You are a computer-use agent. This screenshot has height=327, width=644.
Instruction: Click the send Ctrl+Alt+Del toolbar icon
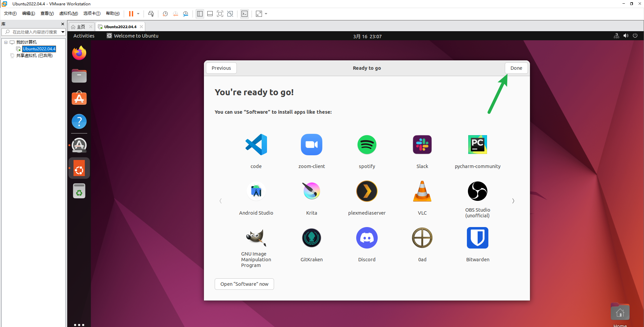click(x=151, y=14)
